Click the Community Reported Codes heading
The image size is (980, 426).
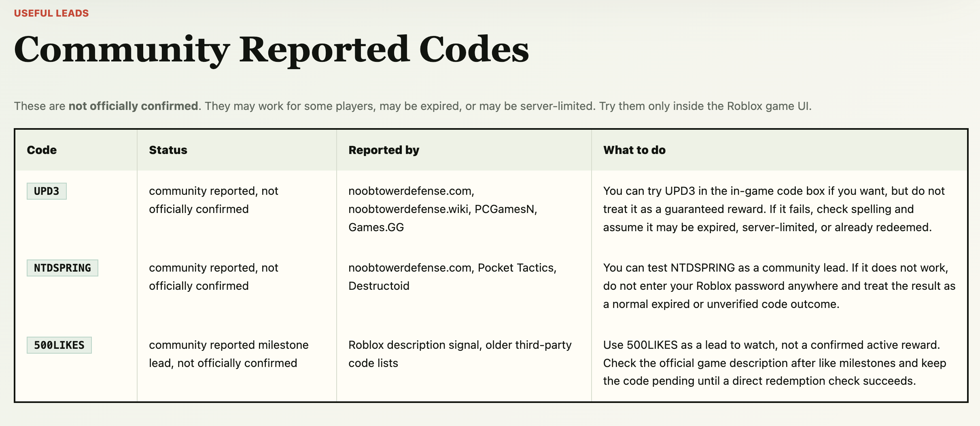(272, 50)
